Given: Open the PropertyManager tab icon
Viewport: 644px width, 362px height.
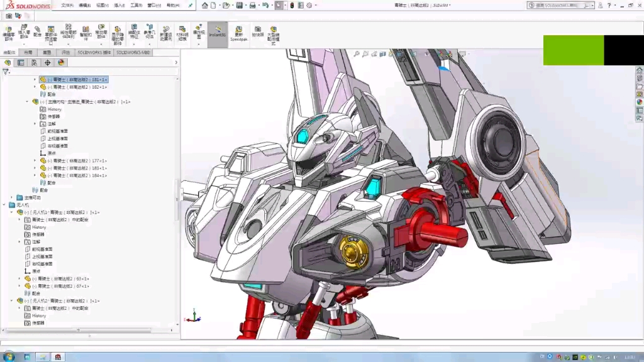Looking at the screenshot, I should (x=21, y=63).
